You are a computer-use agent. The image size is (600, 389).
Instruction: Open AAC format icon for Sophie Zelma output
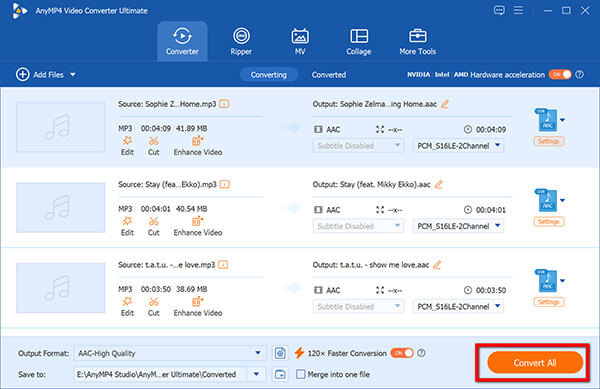coord(546,120)
